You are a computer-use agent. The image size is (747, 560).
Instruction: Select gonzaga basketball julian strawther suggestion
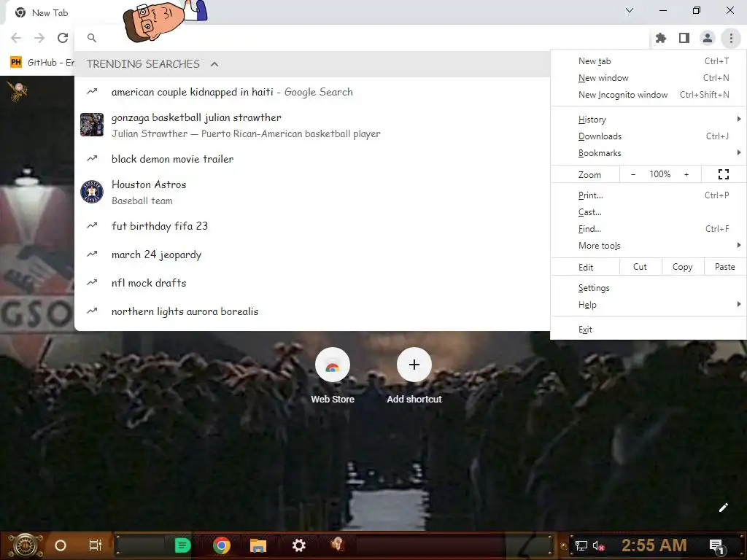coord(312,125)
